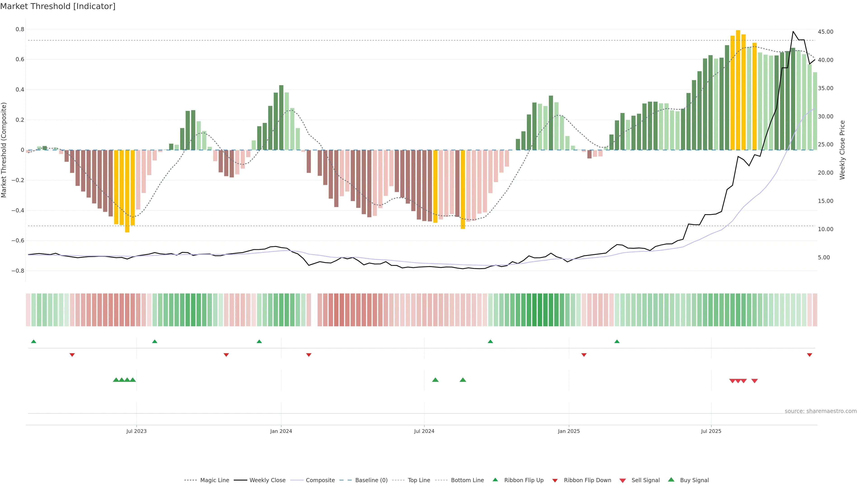
Task: Toggle the Composite legend entry
Action: [320, 480]
